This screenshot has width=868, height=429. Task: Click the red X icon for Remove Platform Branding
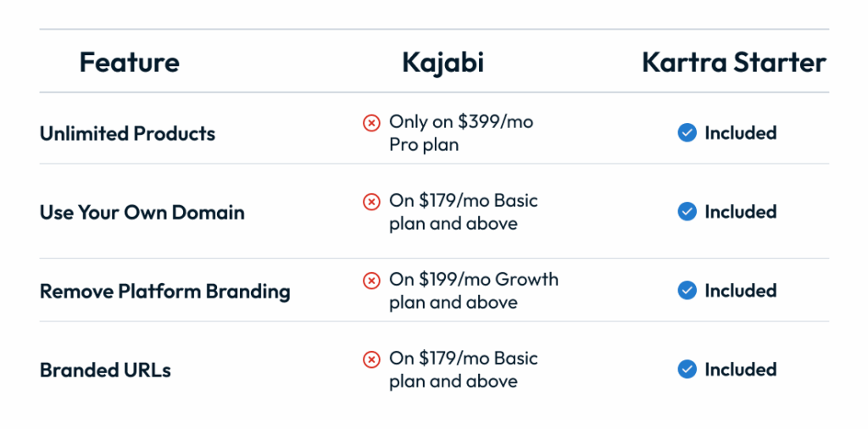(371, 281)
